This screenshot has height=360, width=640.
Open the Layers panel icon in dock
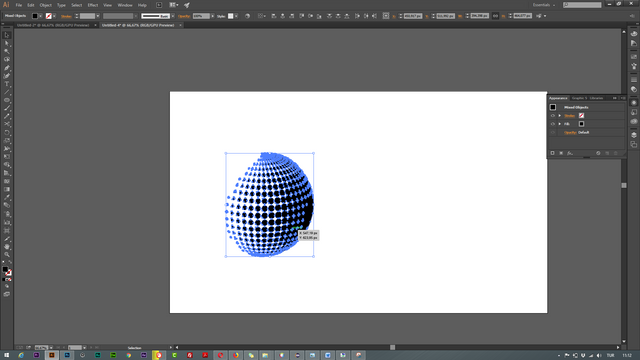pyautogui.click(x=633, y=135)
